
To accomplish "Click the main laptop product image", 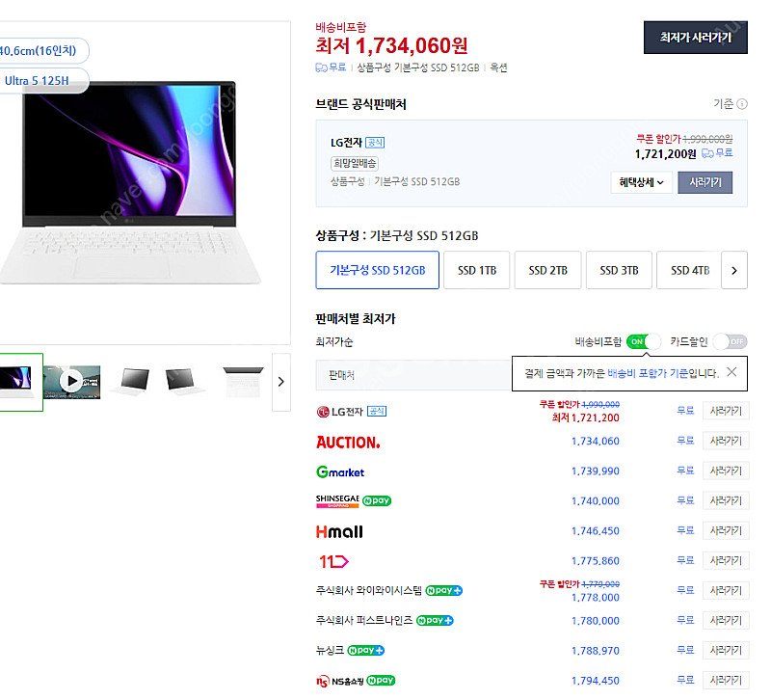I will (x=130, y=182).
